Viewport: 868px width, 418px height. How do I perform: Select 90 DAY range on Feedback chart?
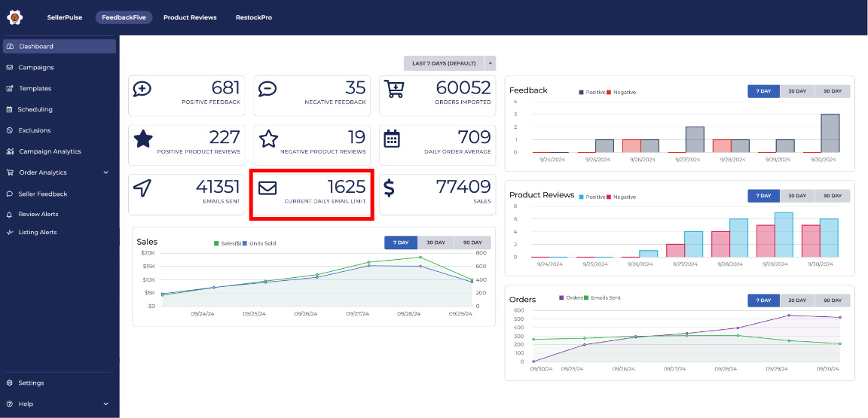coord(832,91)
